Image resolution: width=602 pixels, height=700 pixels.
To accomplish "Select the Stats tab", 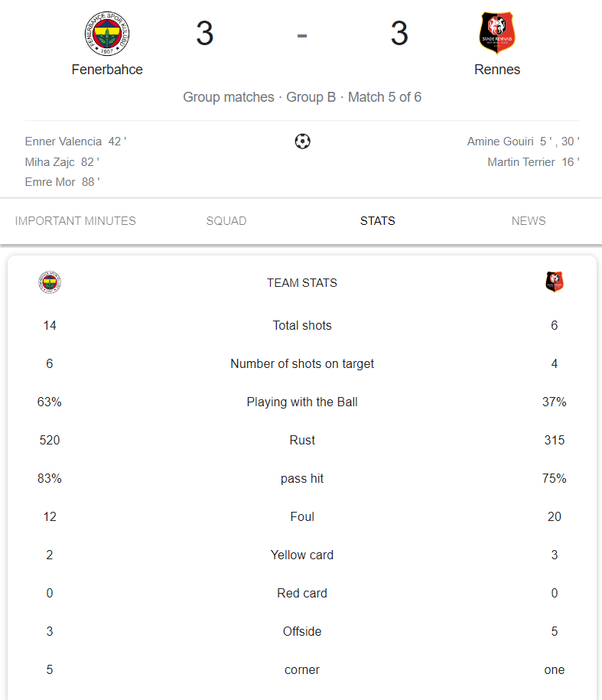I will point(378,221).
